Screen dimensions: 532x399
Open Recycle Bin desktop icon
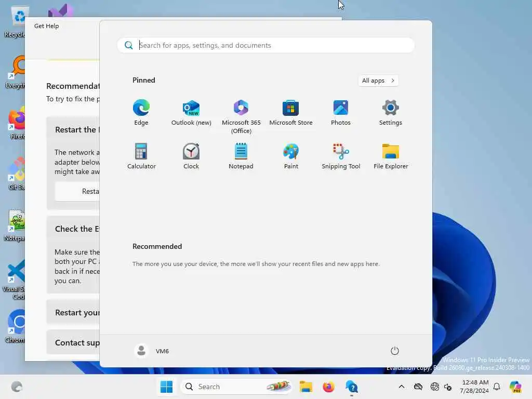click(x=15, y=22)
